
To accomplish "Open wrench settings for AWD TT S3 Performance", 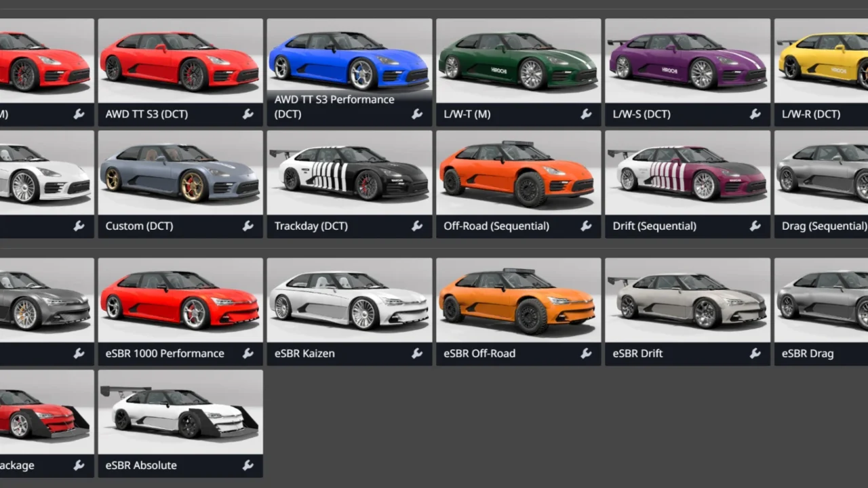I will click(417, 114).
